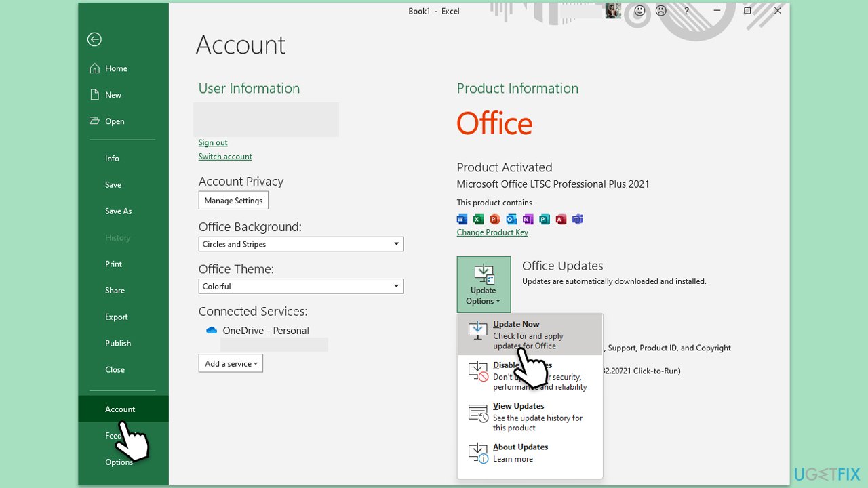Maximize the Excel window
Screen dimensions: 868x488
747,11
